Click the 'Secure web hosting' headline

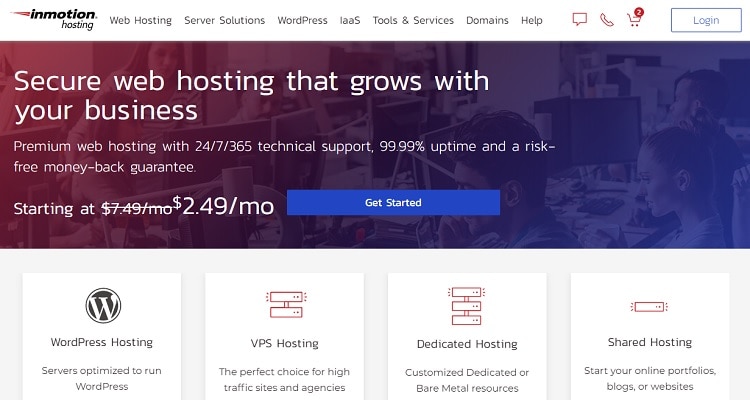[x=252, y=95]
